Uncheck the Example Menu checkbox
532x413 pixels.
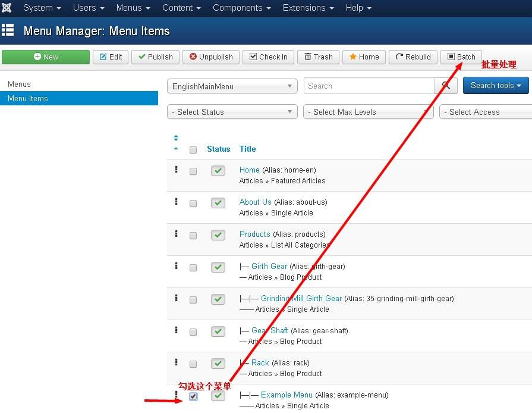point(193,396)
